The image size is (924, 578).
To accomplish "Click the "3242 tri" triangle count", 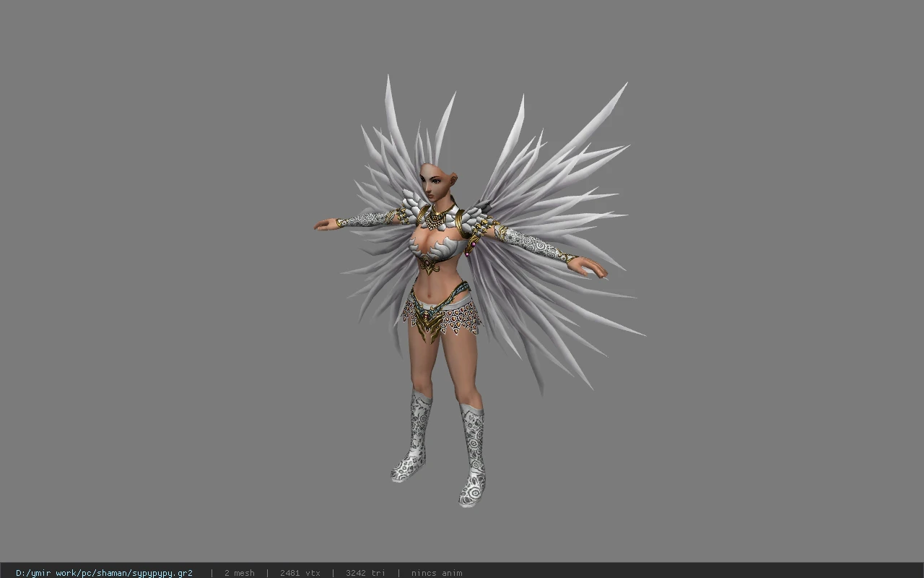I will coord(365,573).
